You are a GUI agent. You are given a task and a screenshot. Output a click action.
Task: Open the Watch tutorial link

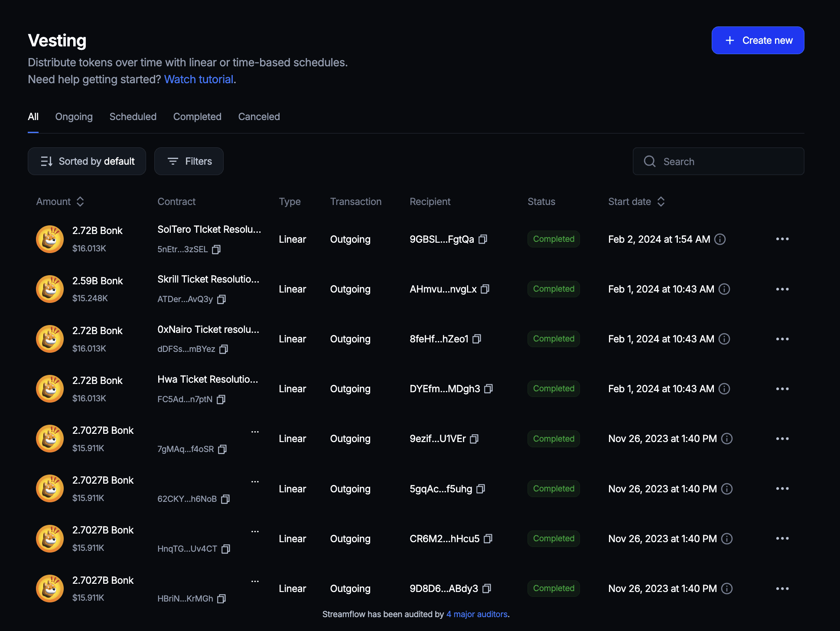[x=199, y=79]
